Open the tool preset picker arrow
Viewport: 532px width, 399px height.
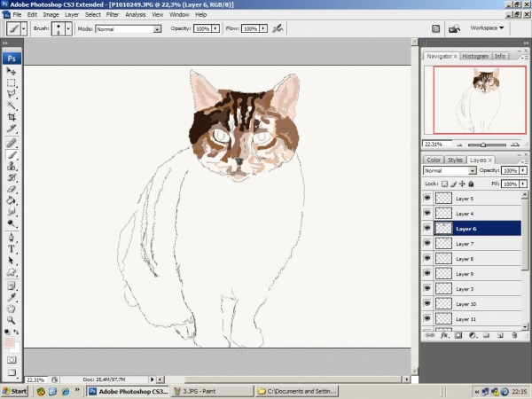[23, 29]
